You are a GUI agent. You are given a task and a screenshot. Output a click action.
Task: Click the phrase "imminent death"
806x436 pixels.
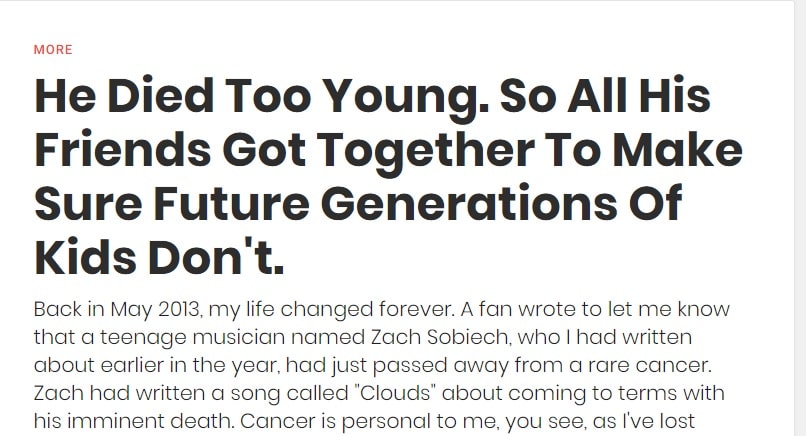[151, 421]
